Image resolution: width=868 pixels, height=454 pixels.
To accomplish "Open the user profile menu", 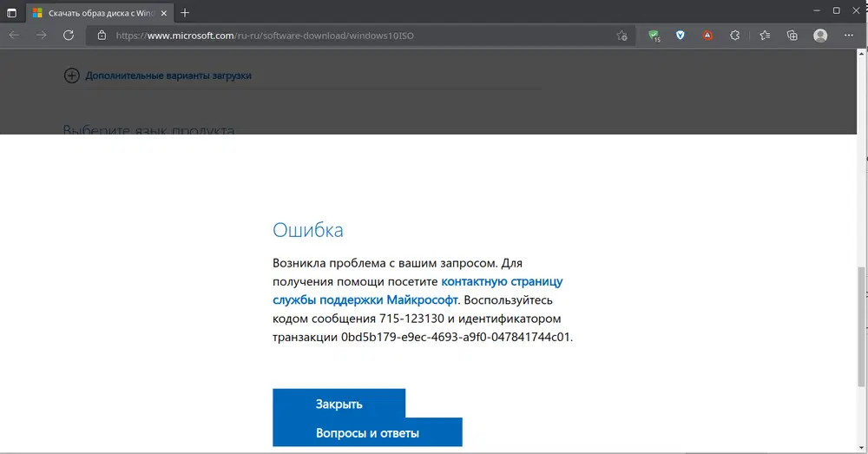I will (820, 36).
